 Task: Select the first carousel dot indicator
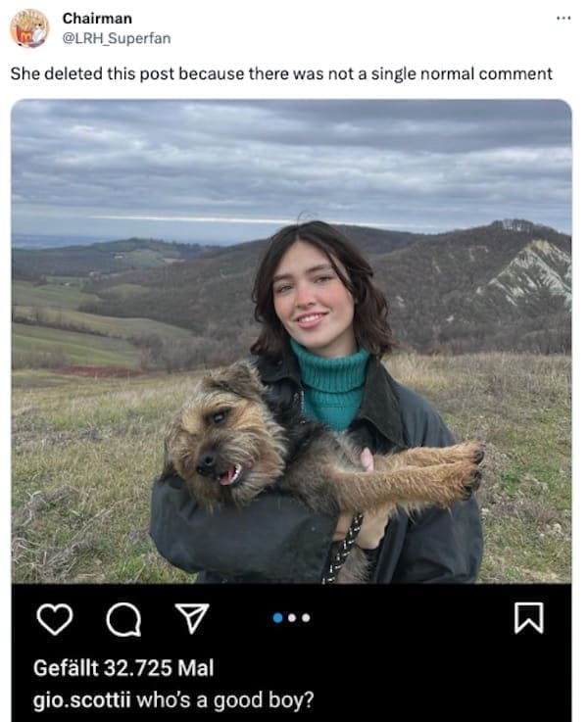click(x=277, y=618)
